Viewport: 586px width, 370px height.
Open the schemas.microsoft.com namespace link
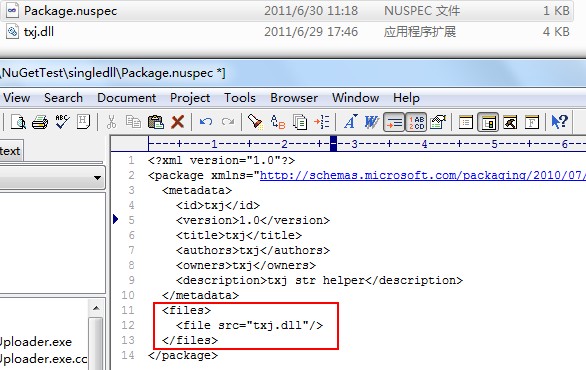(423, 175)
